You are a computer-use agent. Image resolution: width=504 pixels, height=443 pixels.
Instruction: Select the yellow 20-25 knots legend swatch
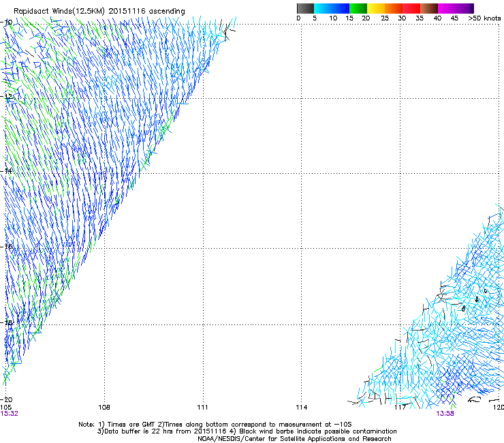click(376, 8)
